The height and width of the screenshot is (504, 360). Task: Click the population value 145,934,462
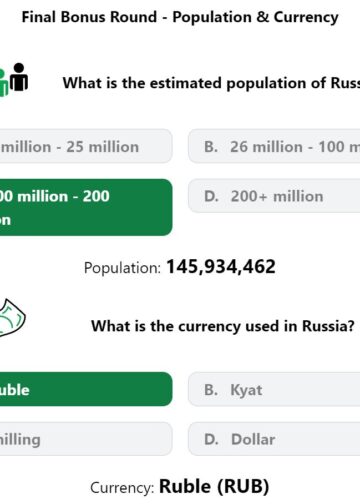point(221,267)
